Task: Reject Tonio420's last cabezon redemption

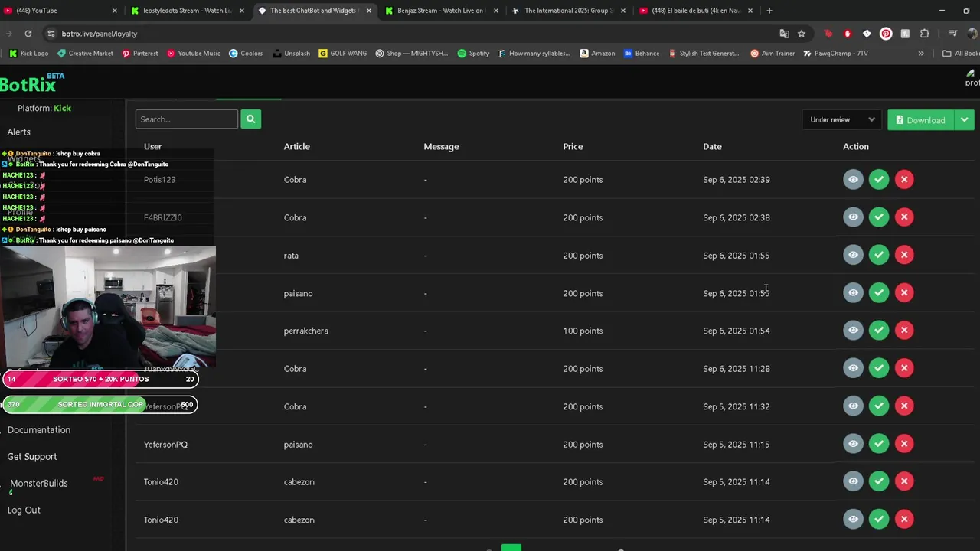Action: [904, 519]
